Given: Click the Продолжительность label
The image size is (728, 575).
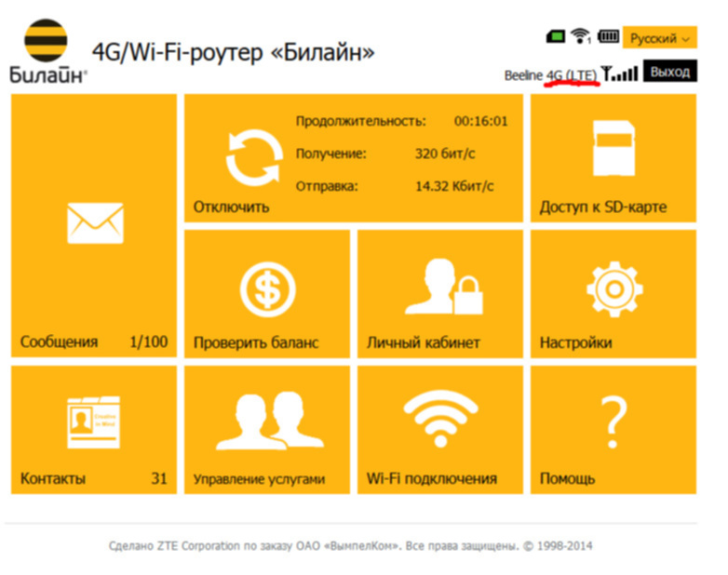Looking at the screenshot, I should pyautogui.click(x=361, y=121).
